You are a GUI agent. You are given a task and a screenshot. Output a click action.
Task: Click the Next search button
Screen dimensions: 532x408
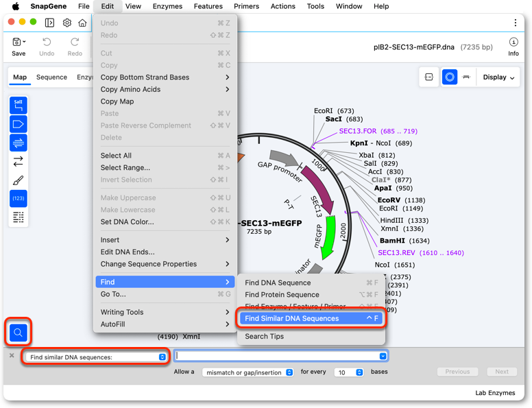(501, 372)
